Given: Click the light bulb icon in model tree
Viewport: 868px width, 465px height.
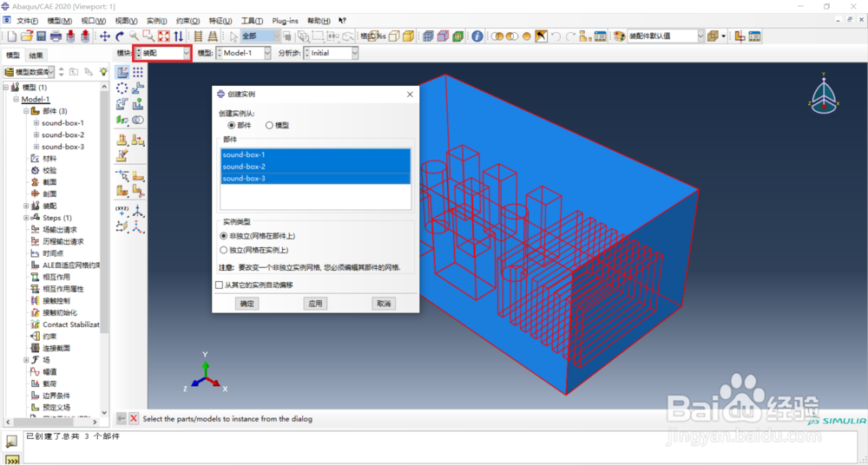Looking at the screenshot, I should [103, 72].
